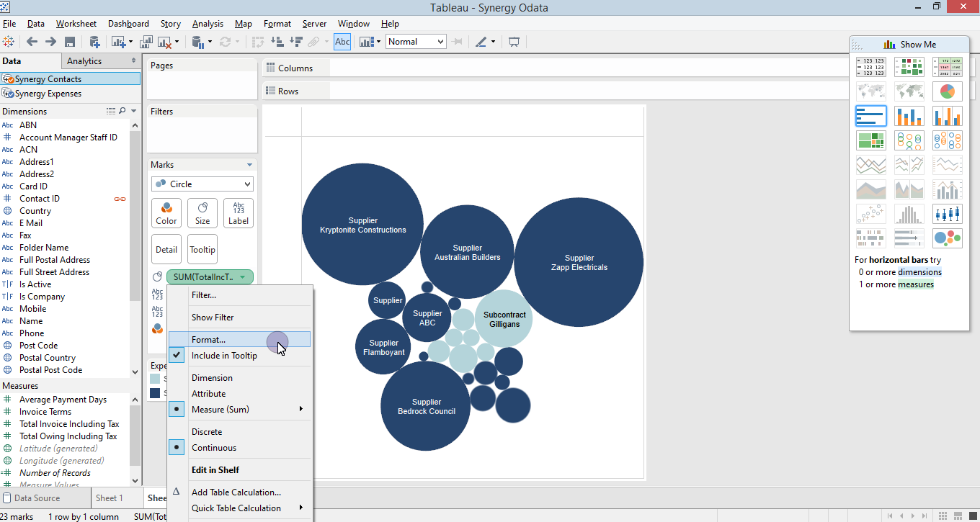Viewport: 980px width, 522px height.
Task: Open the Normal fit dropdown
Action: 416,42
